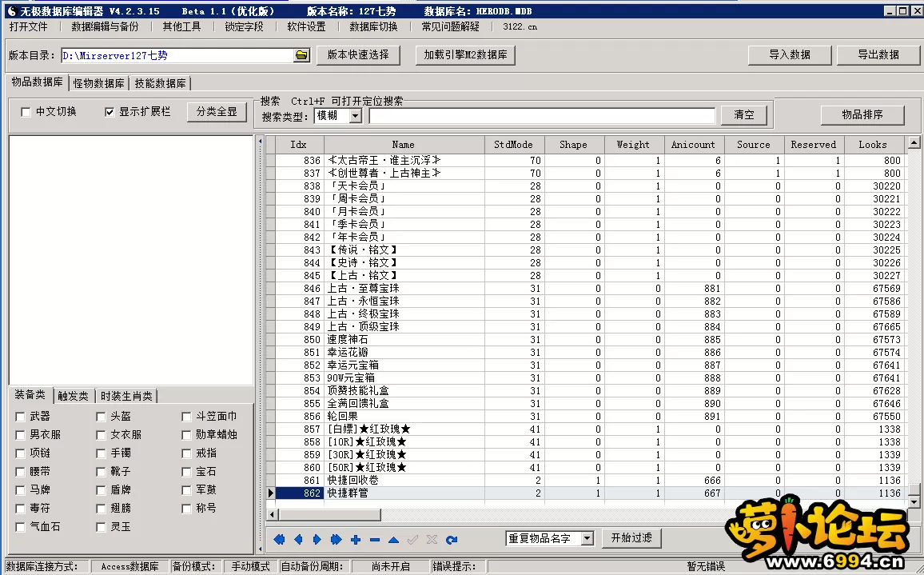The width and height of the screenshot is (924, 575).
Task: Click horizontal scrollbar left arrow
Action: [x=273, y=515]
